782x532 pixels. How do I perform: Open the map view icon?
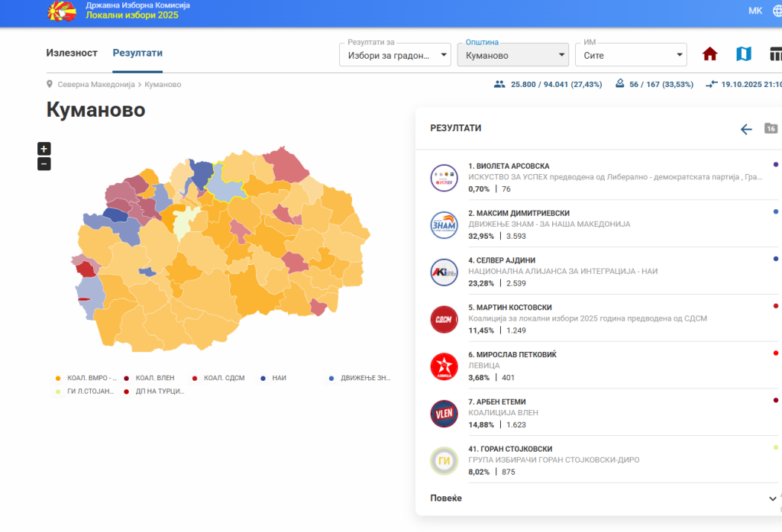[743, 54]
